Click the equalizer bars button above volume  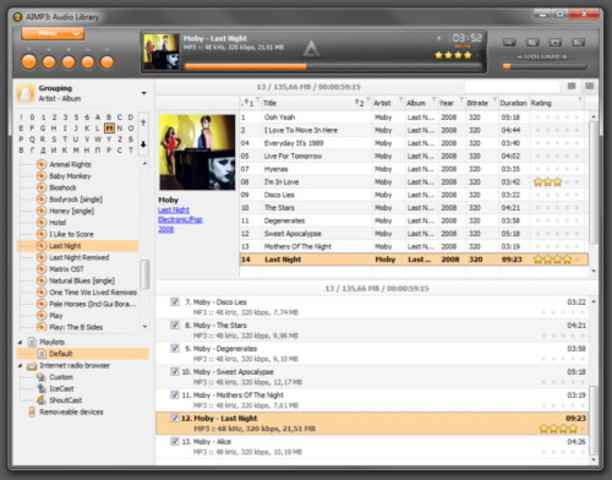(x=578, y=42)
